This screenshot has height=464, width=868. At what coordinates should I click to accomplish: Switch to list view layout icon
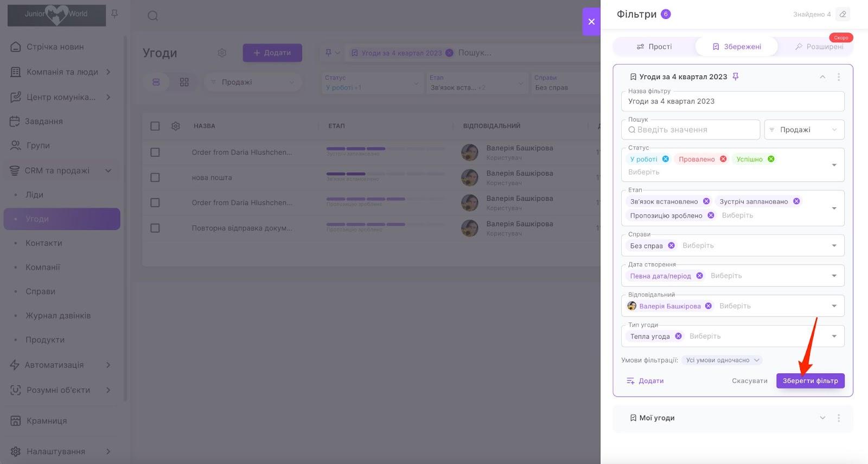click(156, 82)
